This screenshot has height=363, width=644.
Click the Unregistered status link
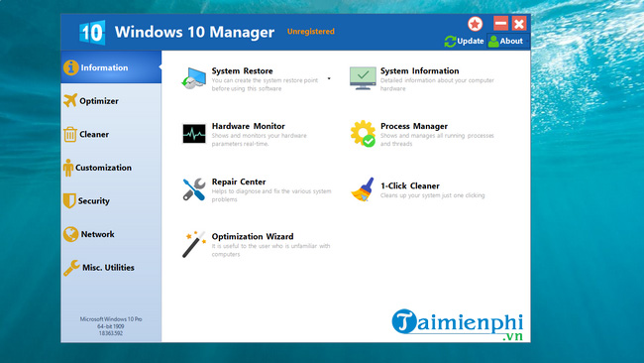click(311, 32)
